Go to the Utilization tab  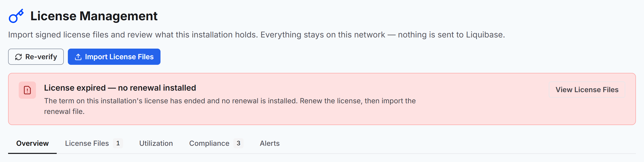pyautogui.click(x=156, y=143)
